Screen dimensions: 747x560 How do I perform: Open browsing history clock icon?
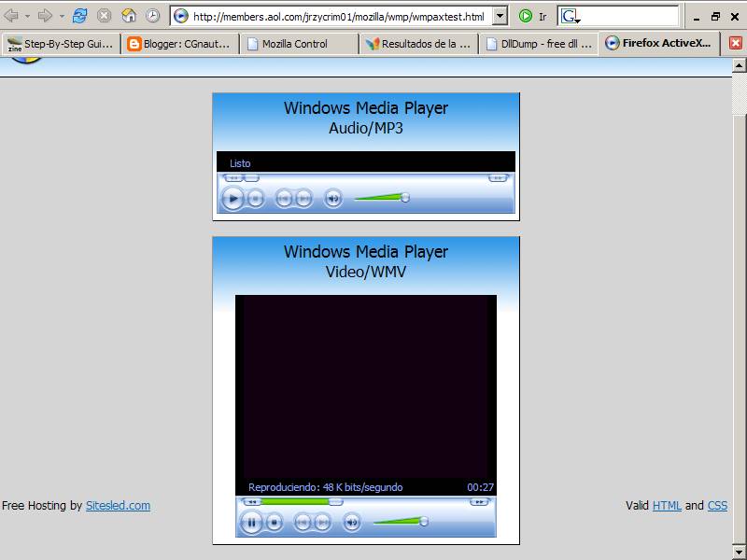pyautogui.click(x=152, y=16)
